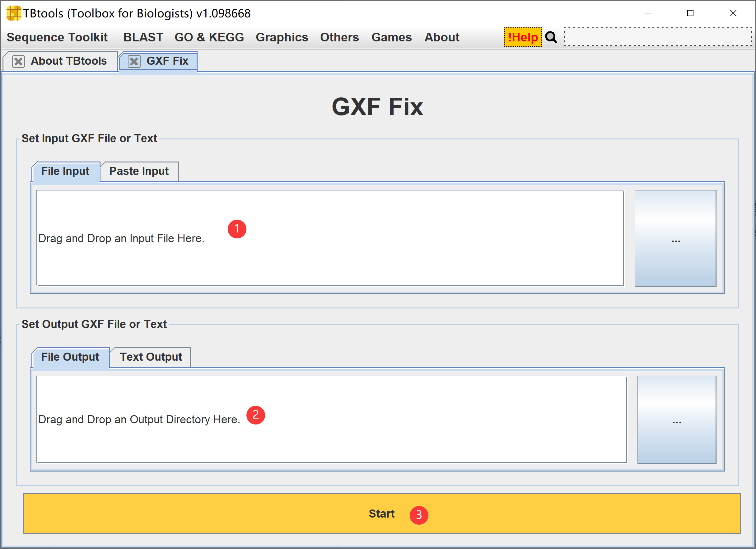Click the TBtools app icon in title bar

coord(14,13)
